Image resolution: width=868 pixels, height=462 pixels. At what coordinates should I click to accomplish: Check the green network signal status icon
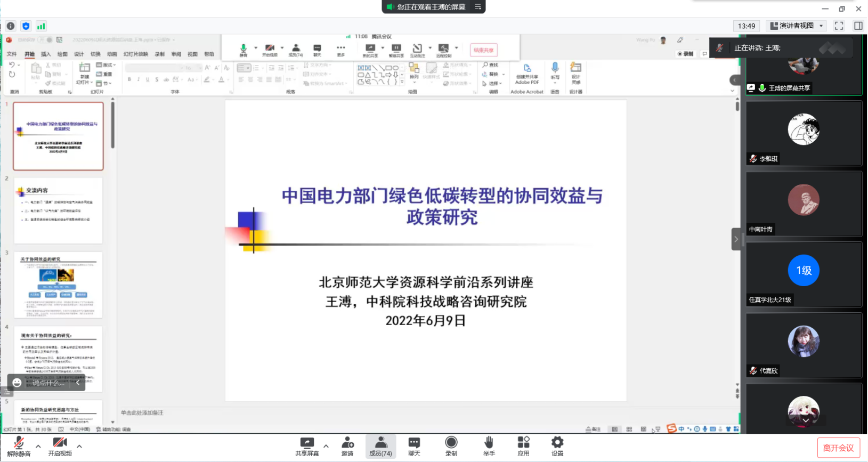(x=41, y=26)
